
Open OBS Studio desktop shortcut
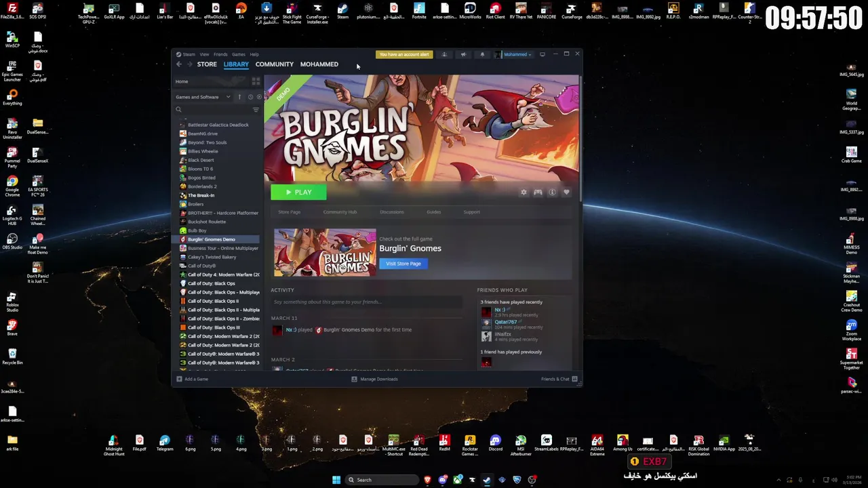coord(12,241)
